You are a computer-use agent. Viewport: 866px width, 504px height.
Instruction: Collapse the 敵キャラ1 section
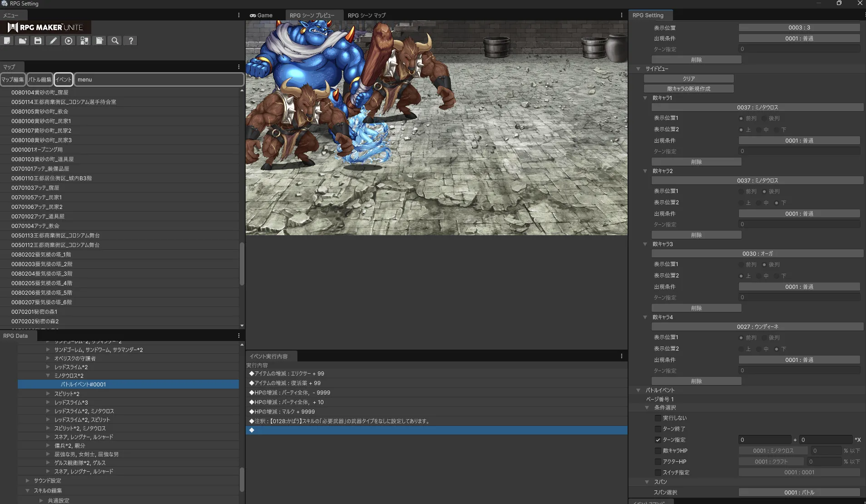point(645,98)
